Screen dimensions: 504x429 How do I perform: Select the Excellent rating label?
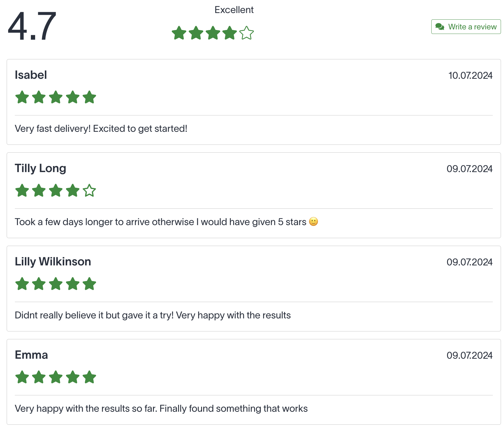(234, 9)
